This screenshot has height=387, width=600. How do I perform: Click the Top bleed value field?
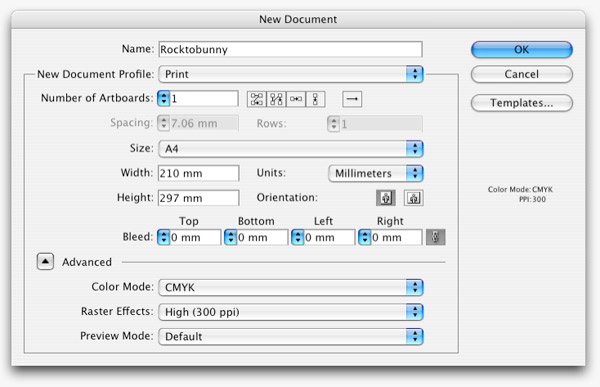click(x=195, y=237)
